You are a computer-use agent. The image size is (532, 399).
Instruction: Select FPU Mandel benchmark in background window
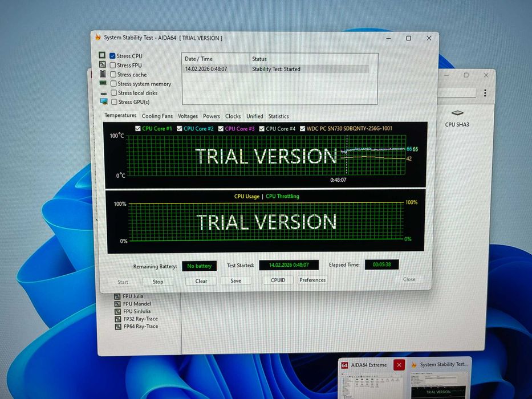137,304
